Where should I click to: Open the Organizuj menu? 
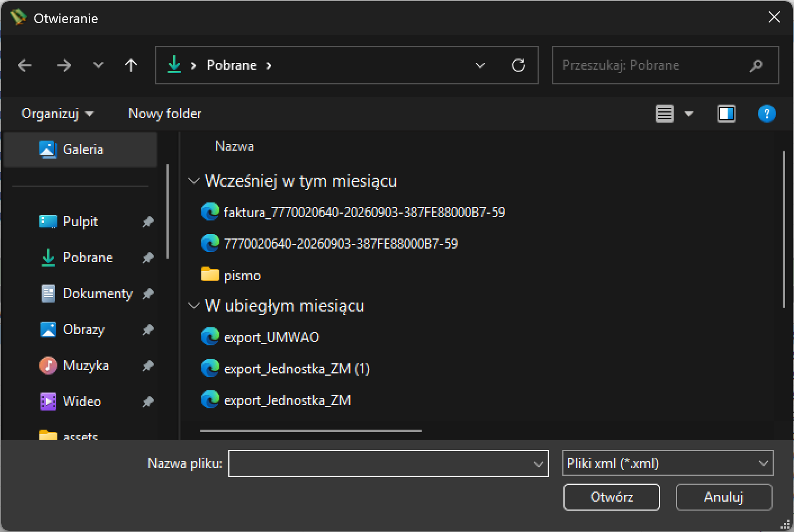(57, 114)
